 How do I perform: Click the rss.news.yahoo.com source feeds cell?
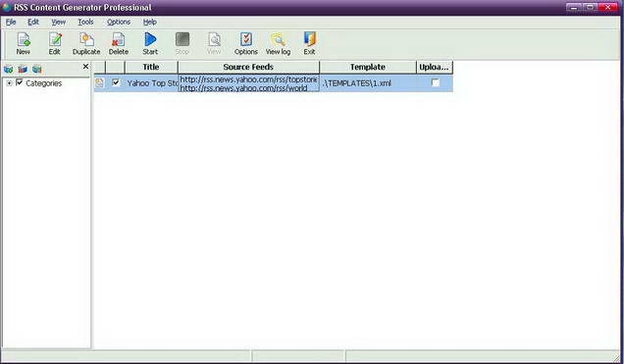[x=249, y=83]
